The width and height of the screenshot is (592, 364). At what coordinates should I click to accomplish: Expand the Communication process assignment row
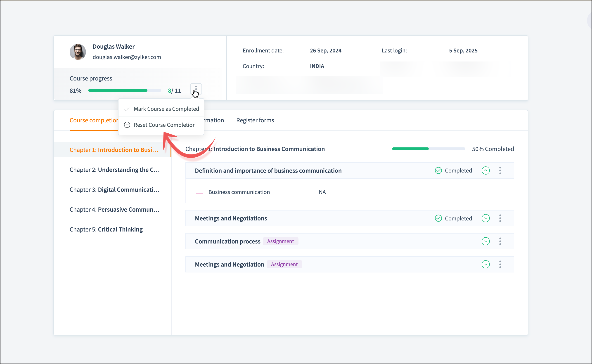click(485, 241)
